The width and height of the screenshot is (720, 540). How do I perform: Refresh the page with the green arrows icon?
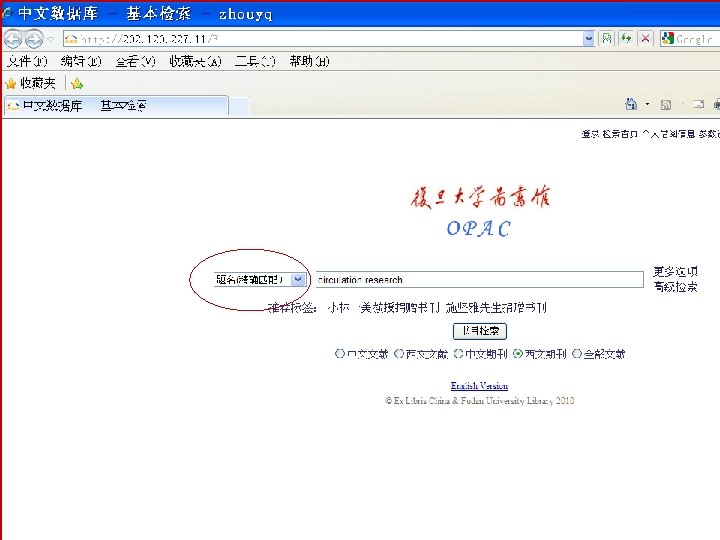626,39
